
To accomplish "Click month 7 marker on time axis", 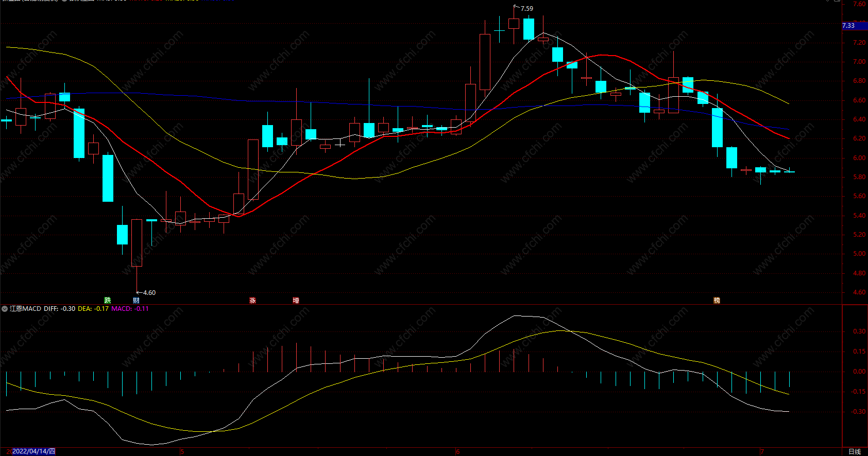I will [x=763, y=452].
